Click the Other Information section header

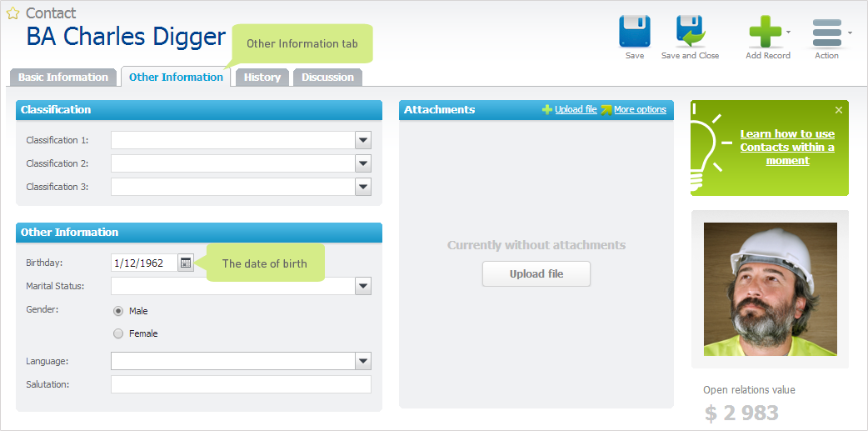pyautogui.click(x=199, y=232)
